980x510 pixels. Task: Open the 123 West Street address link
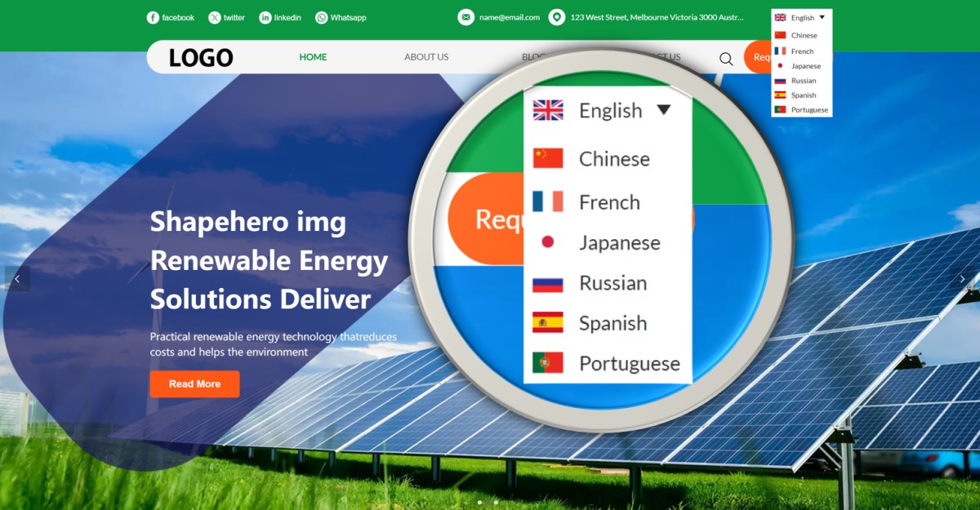(657, 17)
